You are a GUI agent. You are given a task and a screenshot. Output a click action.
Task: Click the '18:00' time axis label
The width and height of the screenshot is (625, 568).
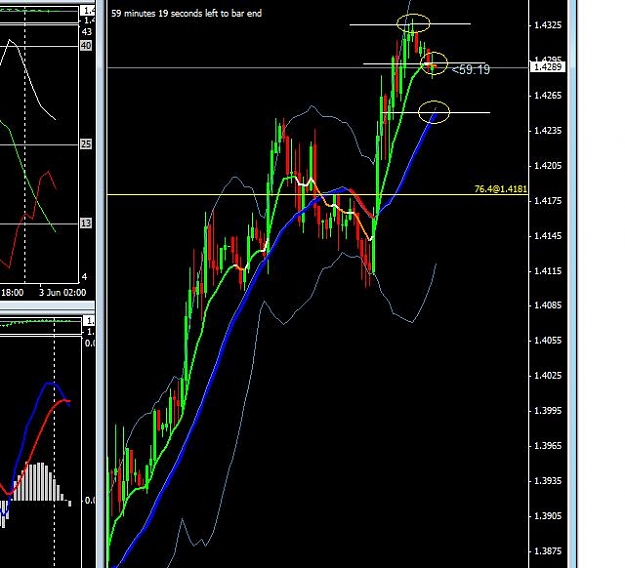[x=12, y=293]
